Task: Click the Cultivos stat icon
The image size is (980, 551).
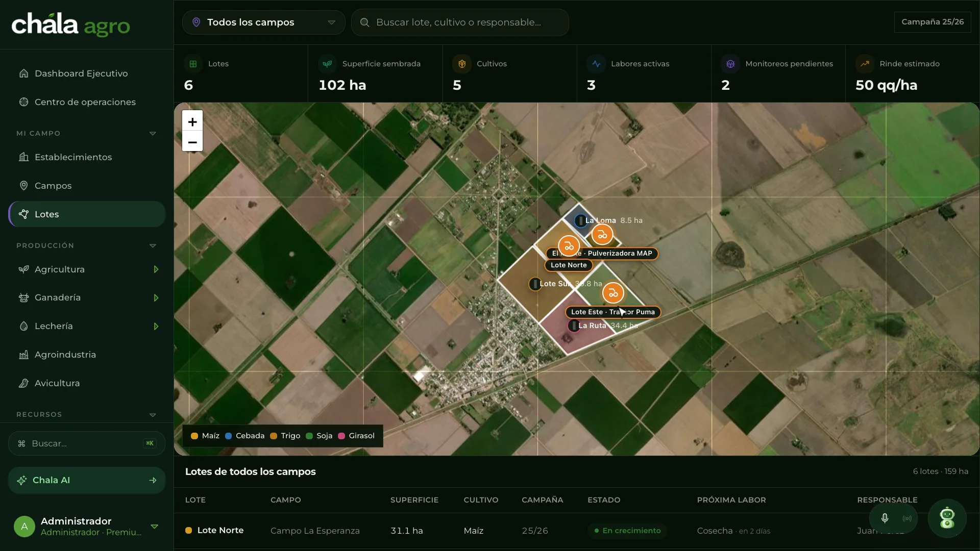Action: (461, 64)
